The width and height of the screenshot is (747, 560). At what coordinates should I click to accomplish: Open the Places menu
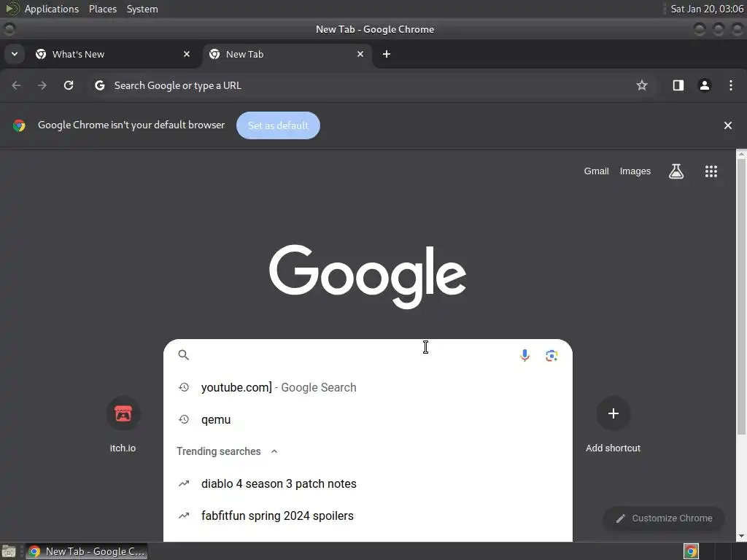[x=102, y=9]
